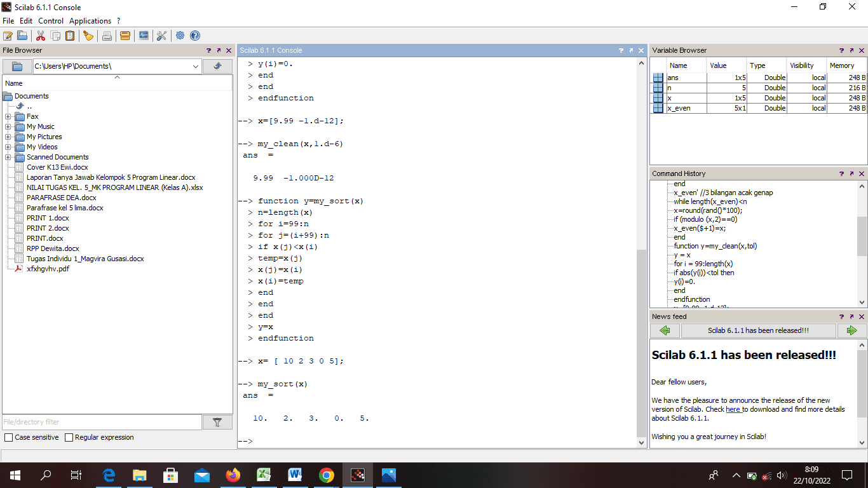Image resolution: width=868 pixels, height=488 pixels.
Task: Open the ATOMS module manager icon
Action: click(x=125, y=36)
